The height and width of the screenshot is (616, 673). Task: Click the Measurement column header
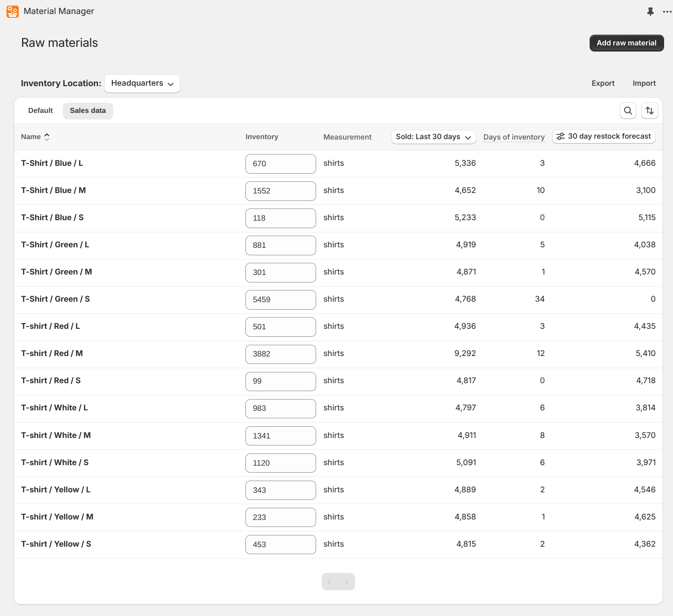pyautogui.click(x=348, y=137)
